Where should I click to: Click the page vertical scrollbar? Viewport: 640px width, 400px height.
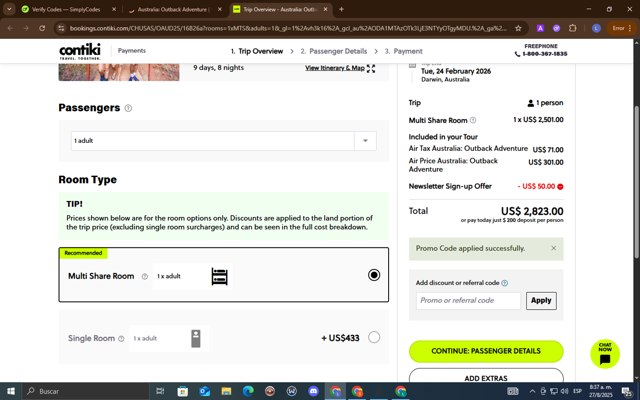637,182
